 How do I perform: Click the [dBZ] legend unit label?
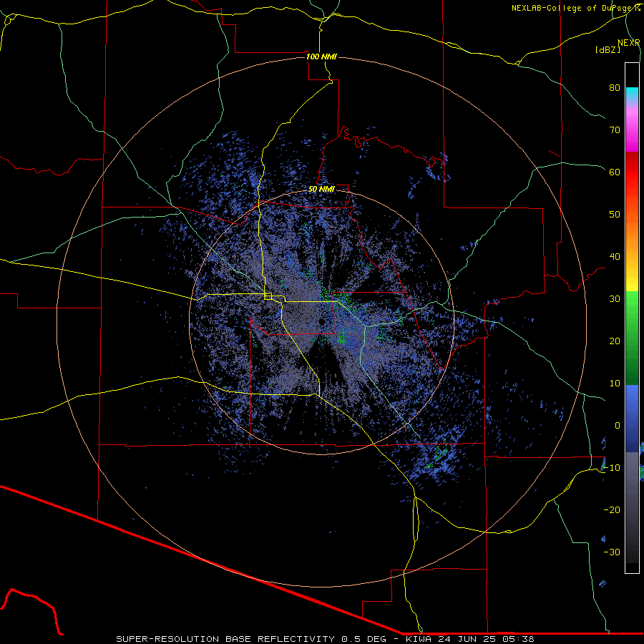[x=608, y=49]
